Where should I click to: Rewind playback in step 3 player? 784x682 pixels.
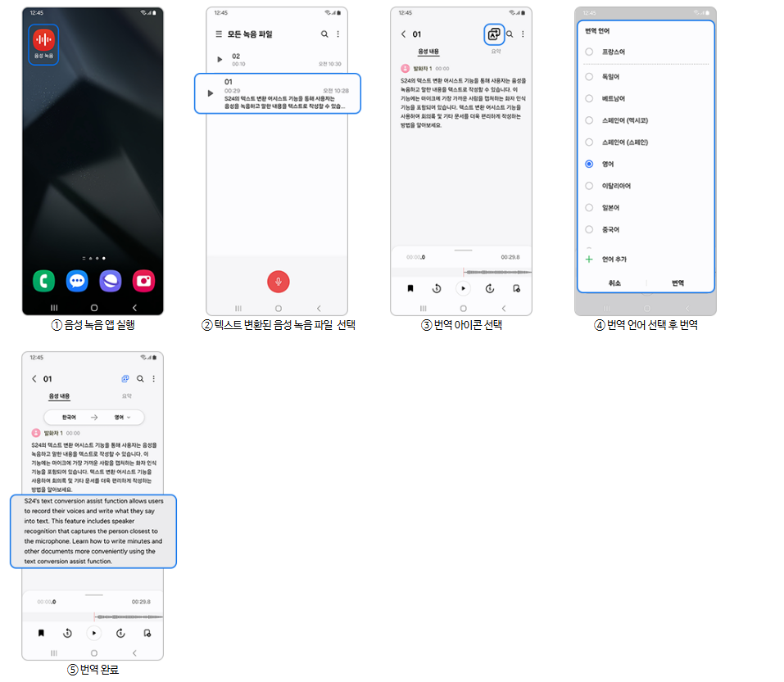click(437, 288)
